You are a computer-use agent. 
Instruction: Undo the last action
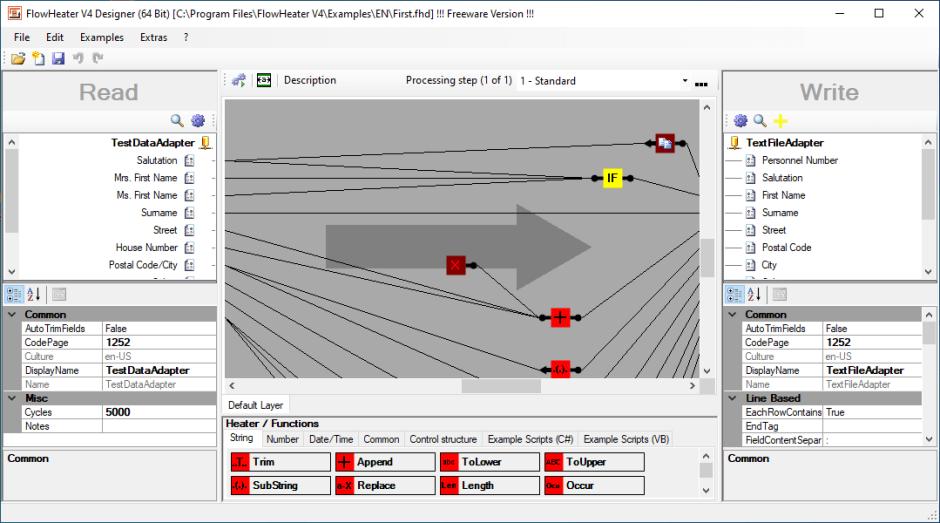(x=78, y=58)
